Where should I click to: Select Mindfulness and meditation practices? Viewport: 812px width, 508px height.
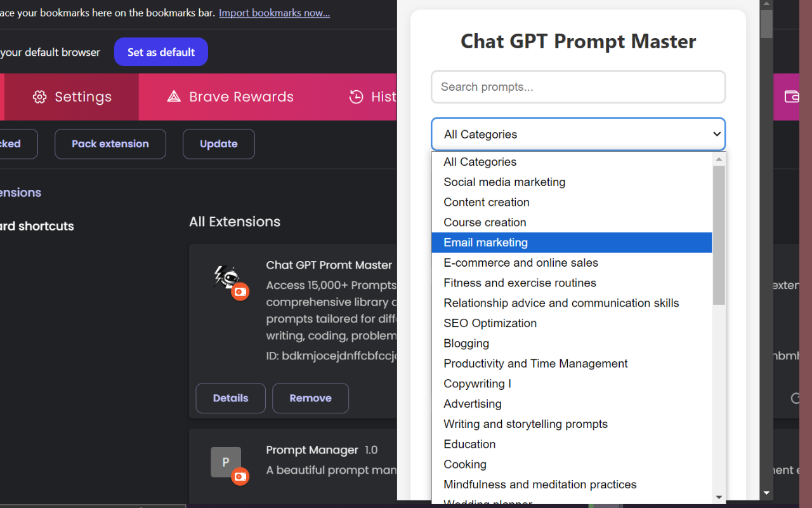(572, 485)
